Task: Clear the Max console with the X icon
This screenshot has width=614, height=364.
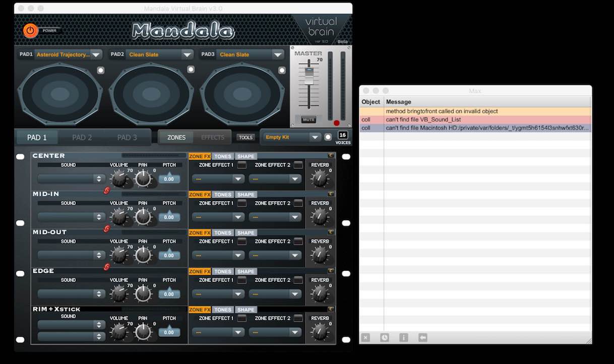Action: tap(365, 338)
